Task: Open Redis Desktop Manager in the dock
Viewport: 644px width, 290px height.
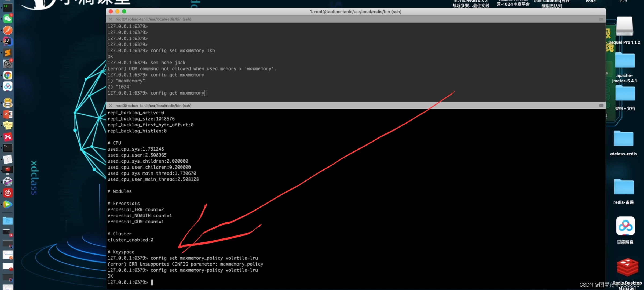Action: pos(8,171)
